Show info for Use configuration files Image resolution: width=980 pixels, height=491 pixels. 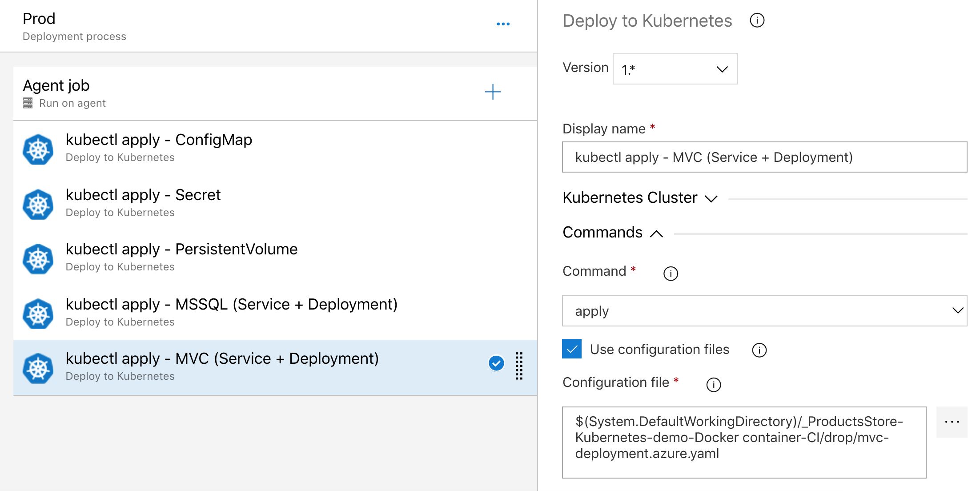point(759,350)
